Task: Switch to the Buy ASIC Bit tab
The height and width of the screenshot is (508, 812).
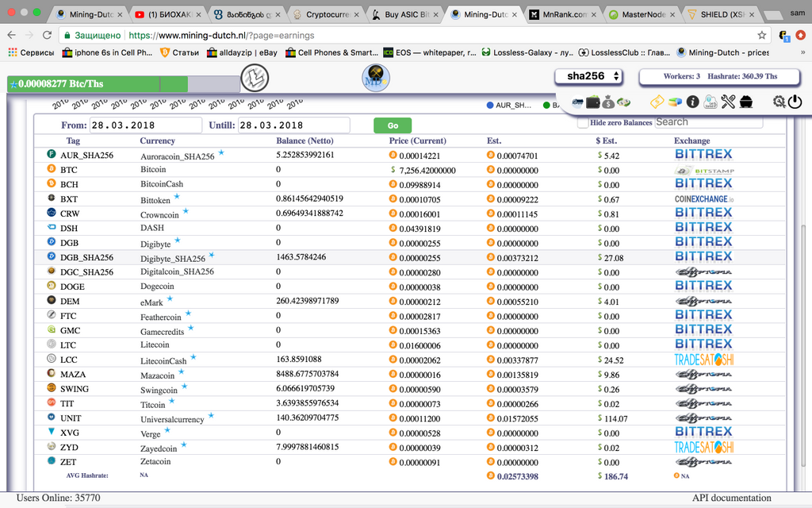Action: [x=405, y=14]
